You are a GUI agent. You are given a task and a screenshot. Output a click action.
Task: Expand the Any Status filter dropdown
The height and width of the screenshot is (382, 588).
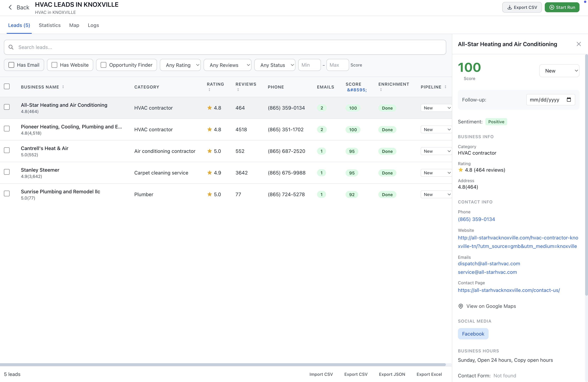(275, 65)
